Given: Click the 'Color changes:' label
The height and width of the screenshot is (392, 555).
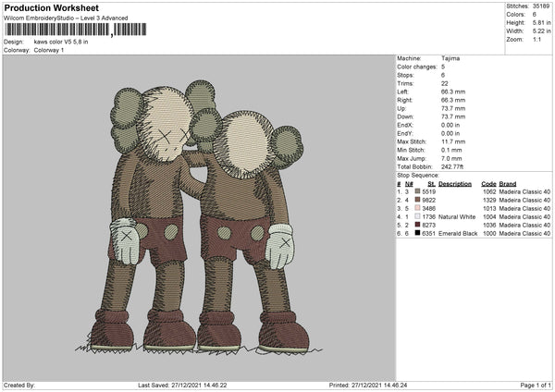Looking at the screenshot, I should click(417, 67).
